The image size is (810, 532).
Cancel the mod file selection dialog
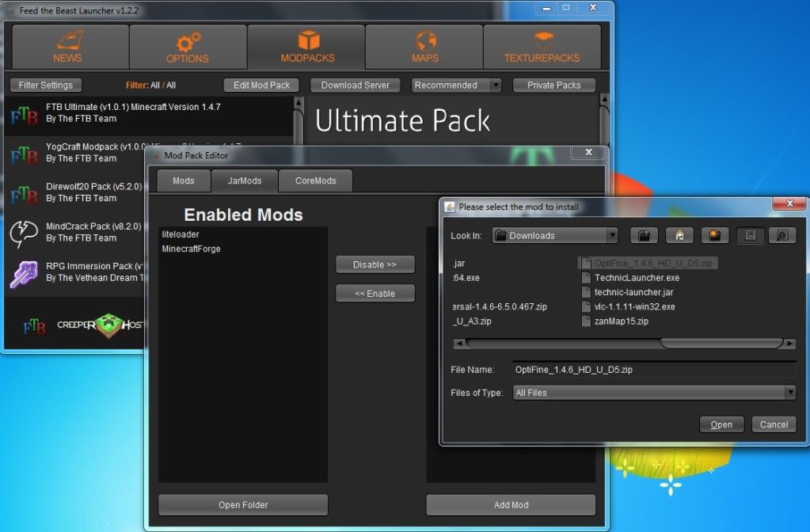774,424
